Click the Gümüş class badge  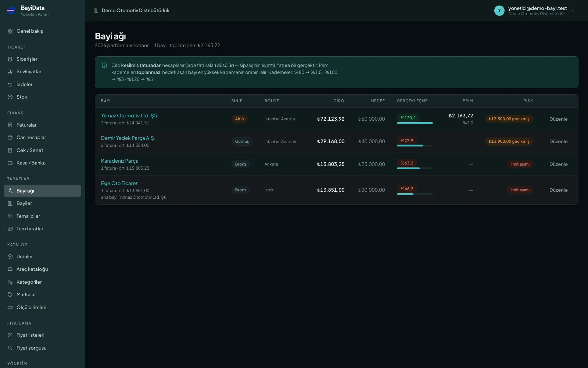[242, 141]
